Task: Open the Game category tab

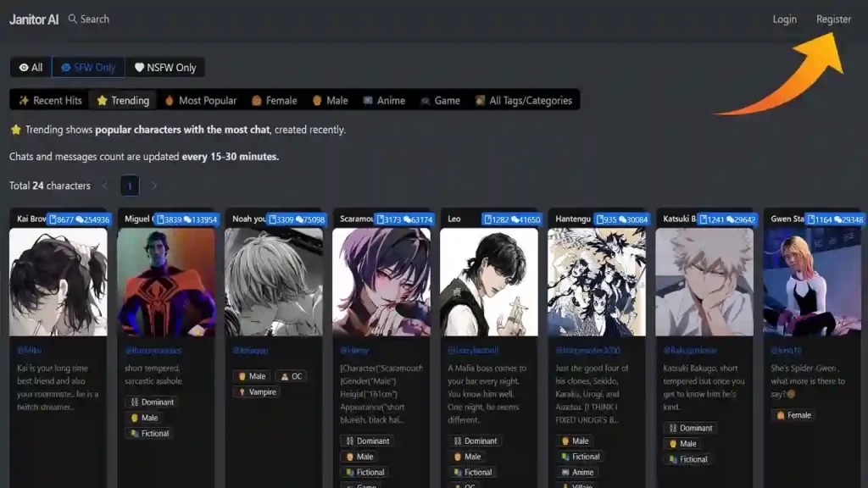Action: pyautogui.click(x=441, y=100)
